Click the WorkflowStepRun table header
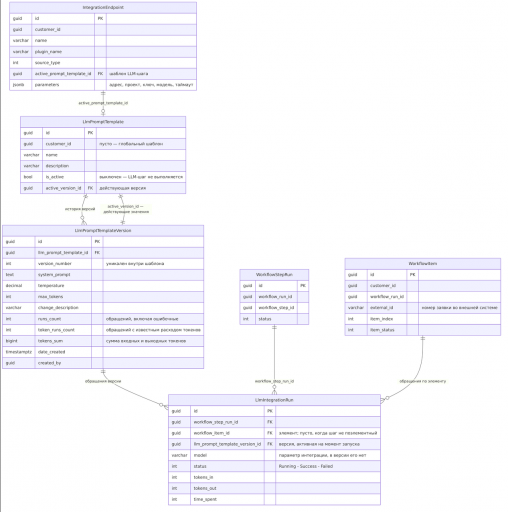The width and height of the screenshot is (508, 512). (274, 275)
